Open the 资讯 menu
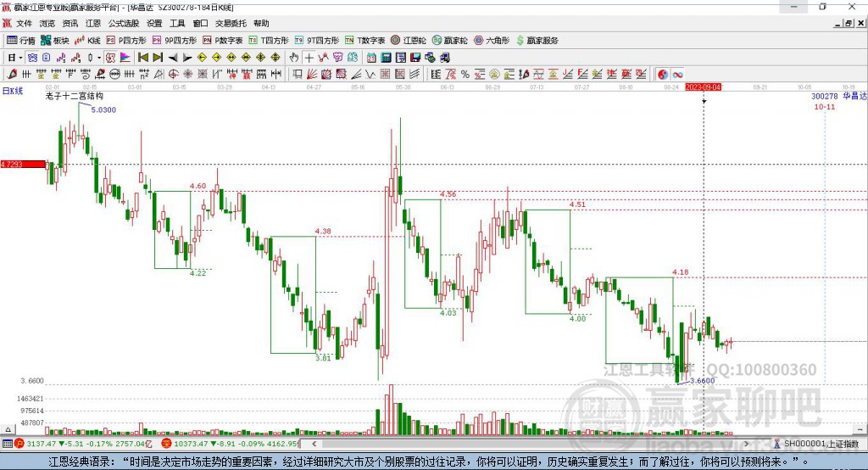 pyautogui.click(x=70, y=23)
